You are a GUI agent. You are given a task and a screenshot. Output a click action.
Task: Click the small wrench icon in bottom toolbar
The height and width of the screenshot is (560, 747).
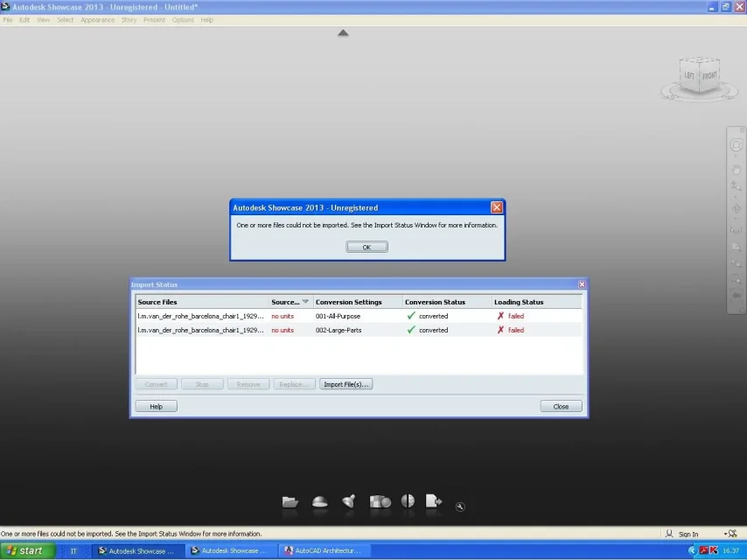(460, 507)
